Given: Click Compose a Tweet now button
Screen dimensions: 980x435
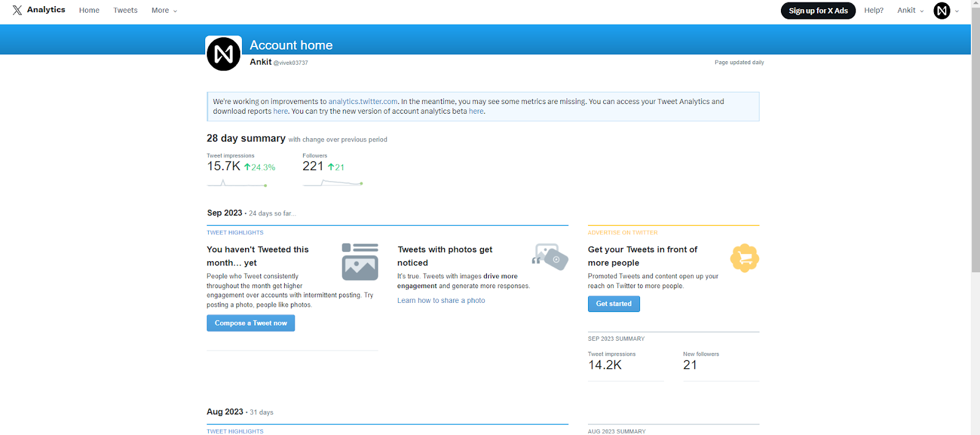Looking at the screenshot, I should (x=251, y=323).
